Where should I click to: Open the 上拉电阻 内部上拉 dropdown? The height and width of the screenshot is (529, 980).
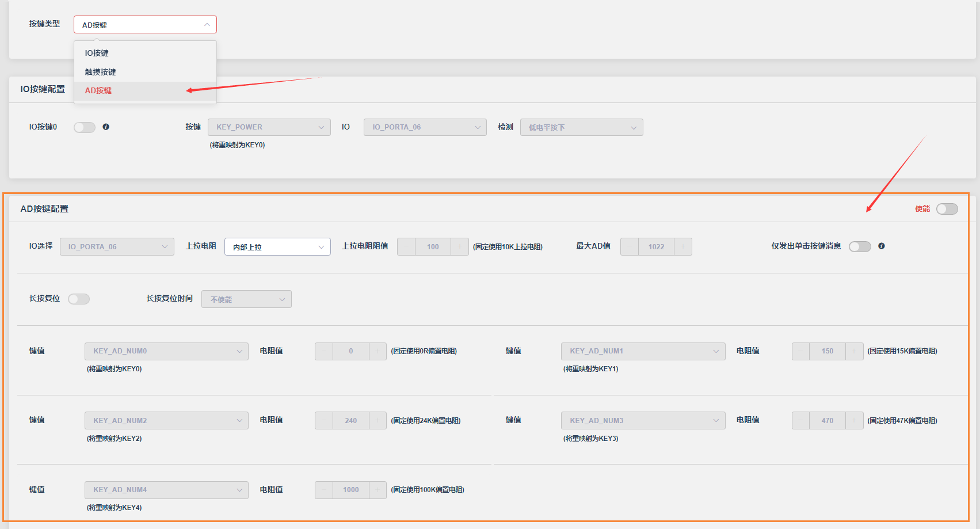[x=277, y=246]
